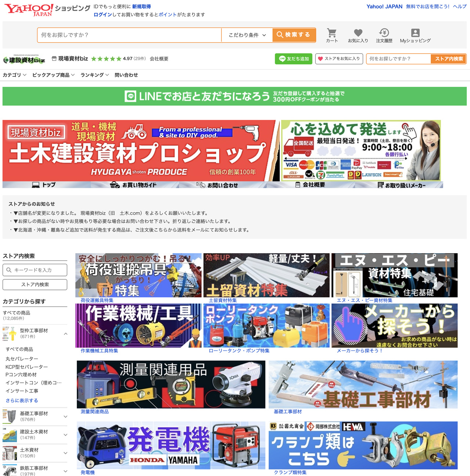Click the orange ストア内検索 button
The width and height of the screenshot is (470, 476).
click(448, 59)
